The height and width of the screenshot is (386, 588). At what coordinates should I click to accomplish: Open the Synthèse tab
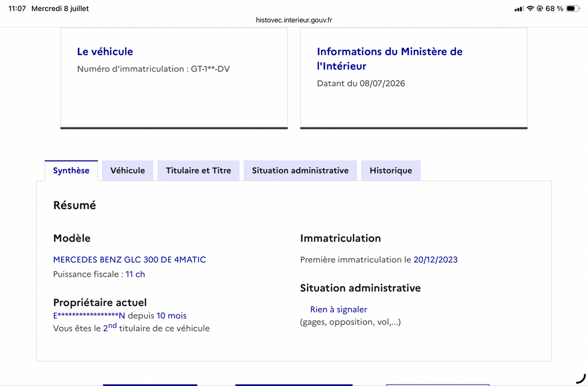click(x=71, y=170)
